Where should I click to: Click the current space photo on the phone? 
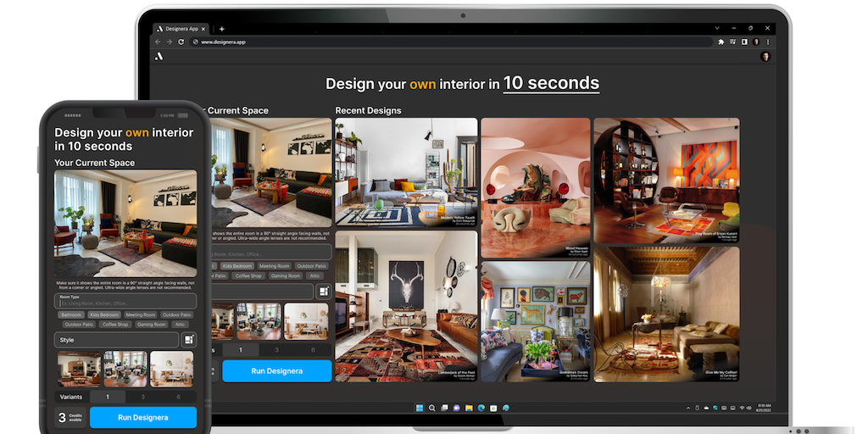(125, 223)
